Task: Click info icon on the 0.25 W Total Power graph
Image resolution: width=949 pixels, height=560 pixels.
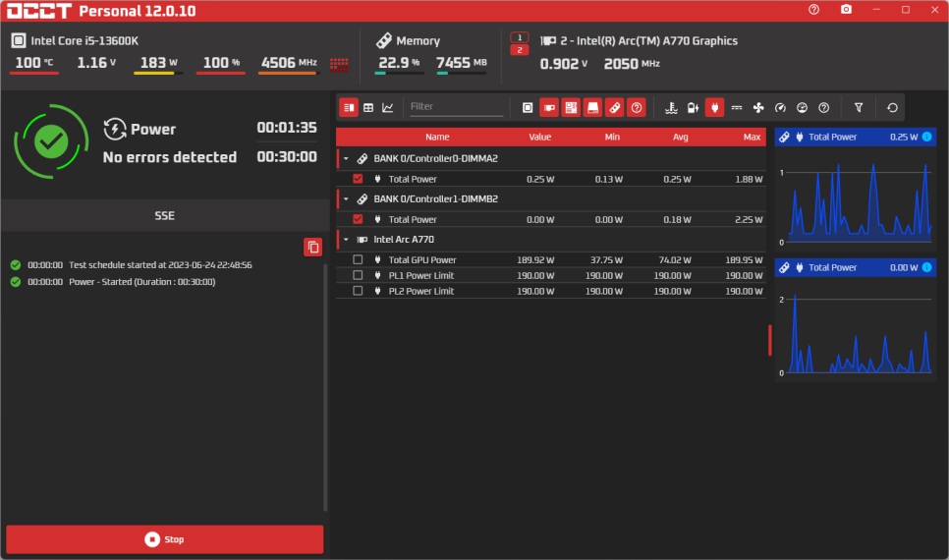Action: click(926, 137)
